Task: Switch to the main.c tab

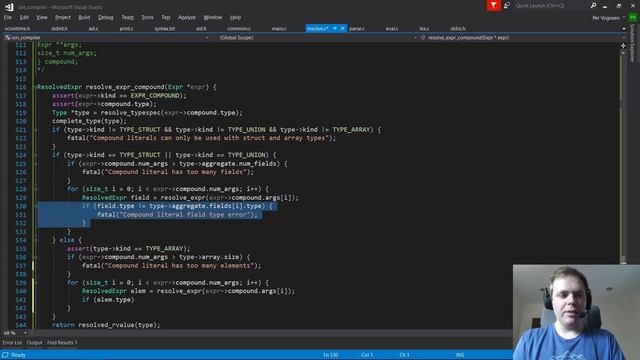Action: pos(279,29)
